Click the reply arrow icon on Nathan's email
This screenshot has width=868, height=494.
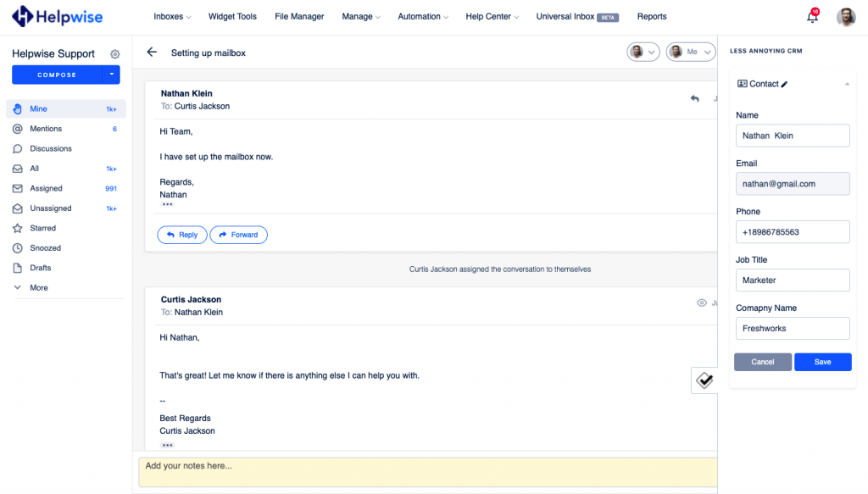(694, 99)
